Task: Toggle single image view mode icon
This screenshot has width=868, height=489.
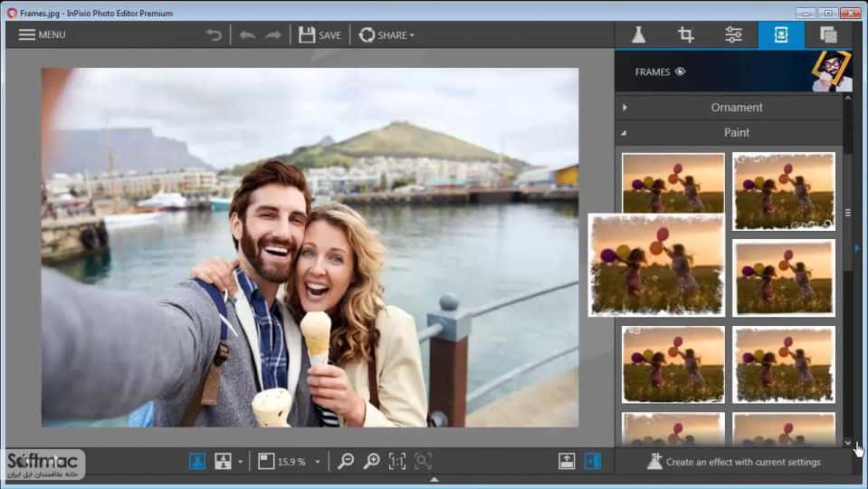Action: [x=197, y=461]
